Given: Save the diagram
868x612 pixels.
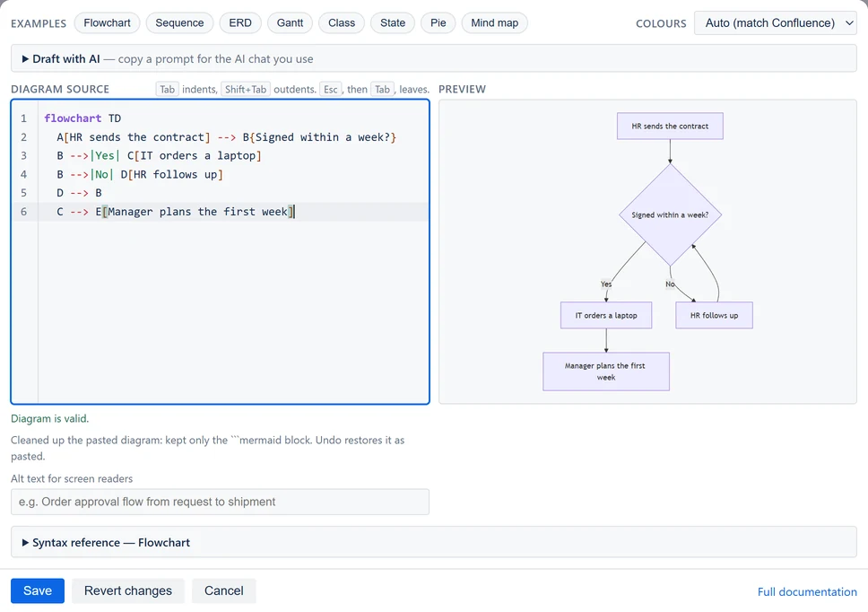Looking at the screenshot, I should point(38,591).
